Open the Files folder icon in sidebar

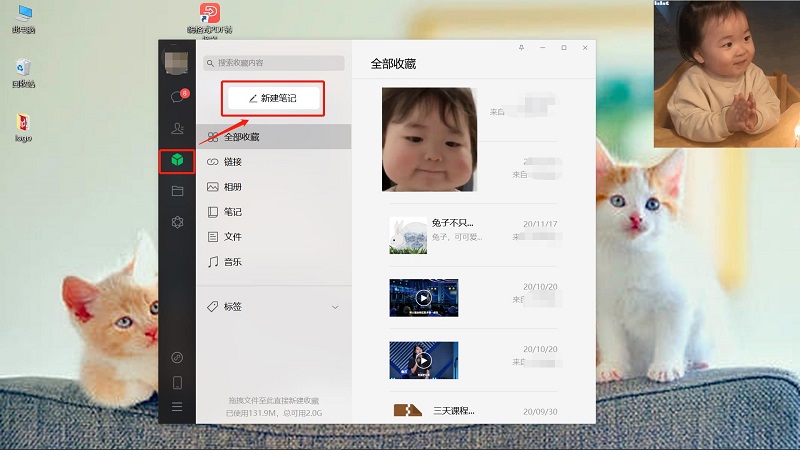coord(177,190)
